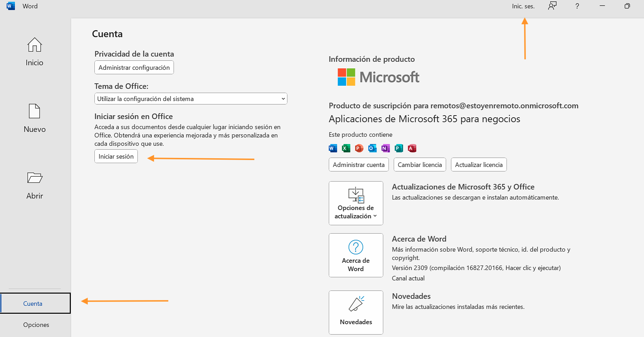644x337 pixels.
Task: Click the OneNote product icon
Action: [x=385, y=148]
